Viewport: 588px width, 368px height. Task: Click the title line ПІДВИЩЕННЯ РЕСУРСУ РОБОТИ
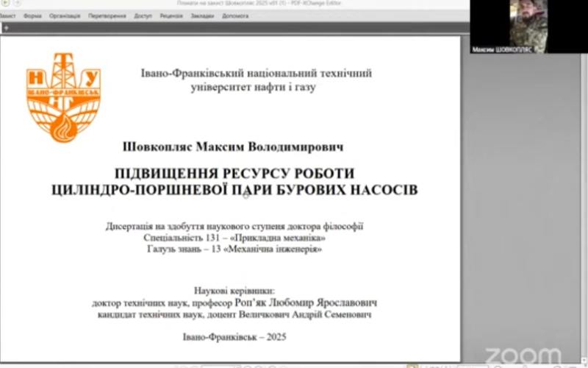(x=234, y=174)
